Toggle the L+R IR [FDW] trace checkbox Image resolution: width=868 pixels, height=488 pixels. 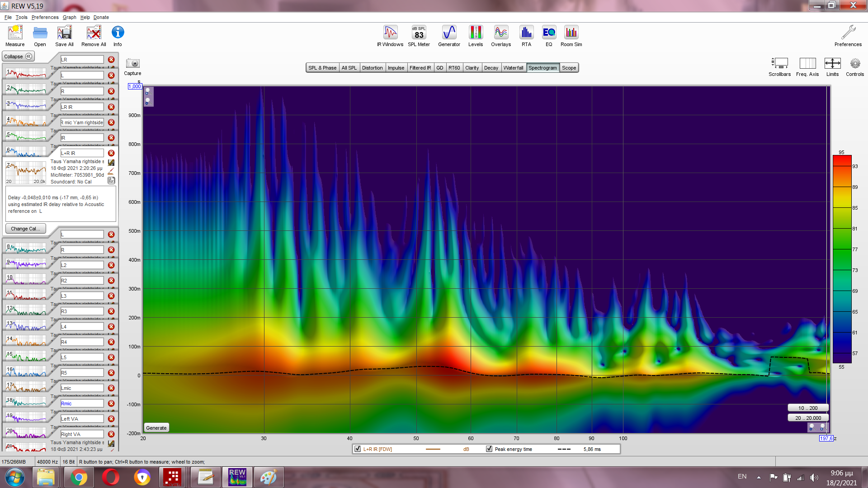(358, 449)
